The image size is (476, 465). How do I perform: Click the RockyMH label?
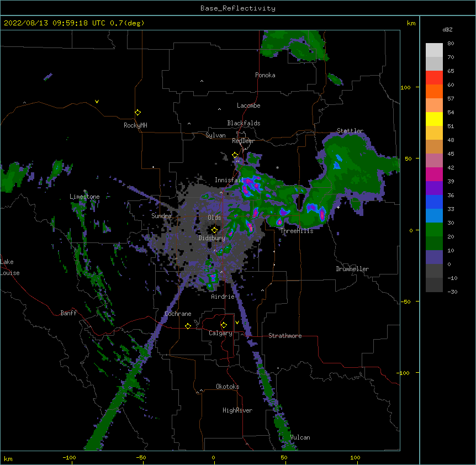pyautogui.click(x=135, y=125)
